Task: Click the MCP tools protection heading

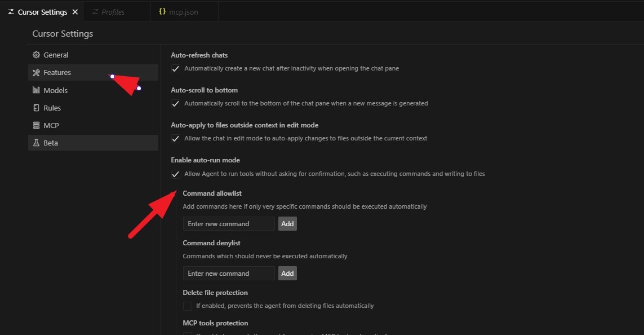Action: pyautogui.click(x=215, y=323)
